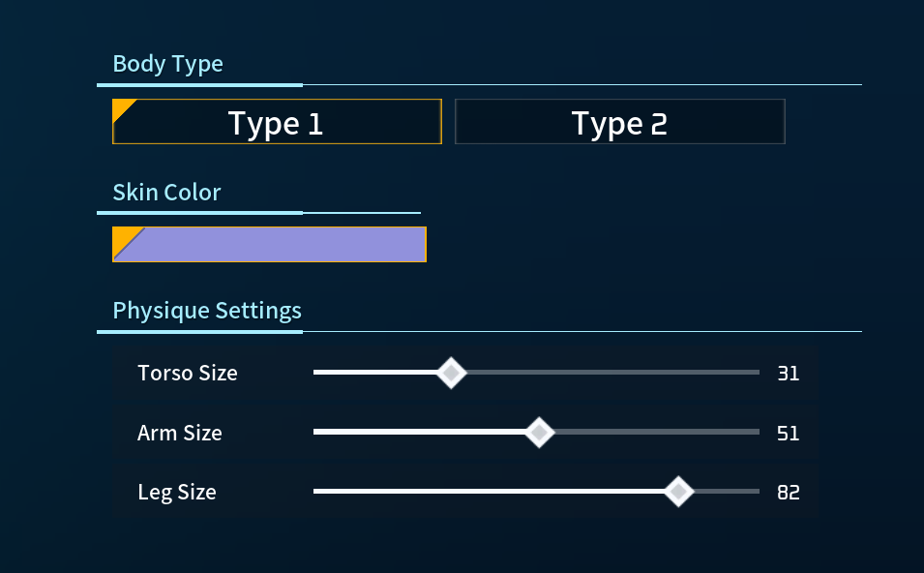Select the Type 1 body type
The image size is (924, 573).
point(277,122)
